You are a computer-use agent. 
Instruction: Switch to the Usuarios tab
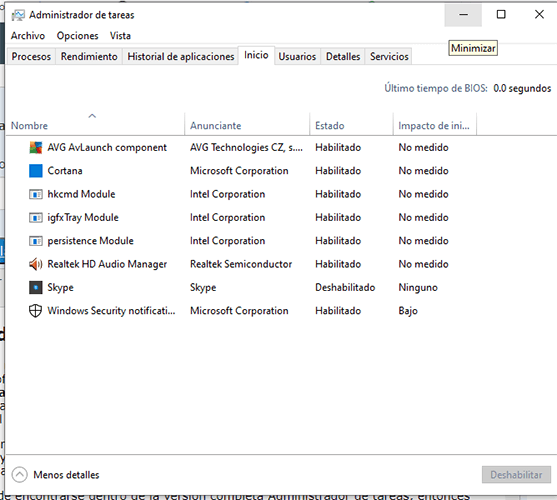297,56
